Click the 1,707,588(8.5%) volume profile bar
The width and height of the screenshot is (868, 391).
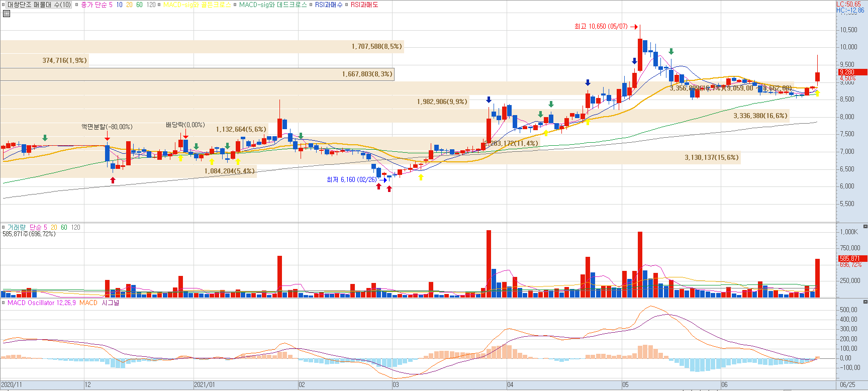point(202,47)
